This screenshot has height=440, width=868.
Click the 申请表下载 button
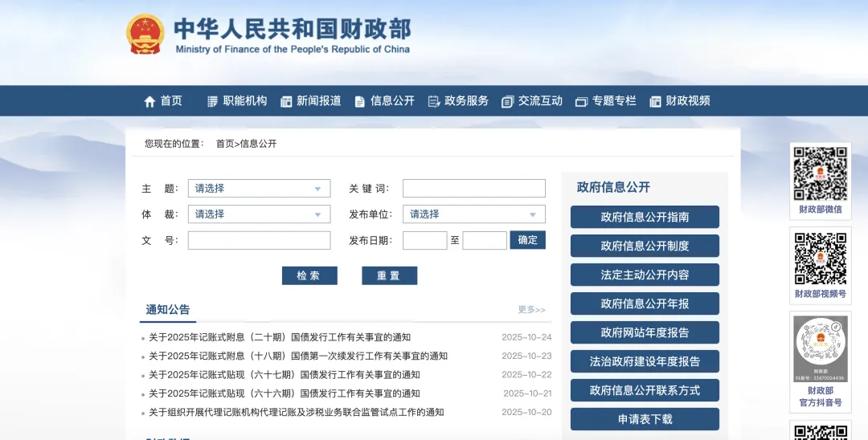click(x=645, y=419)
